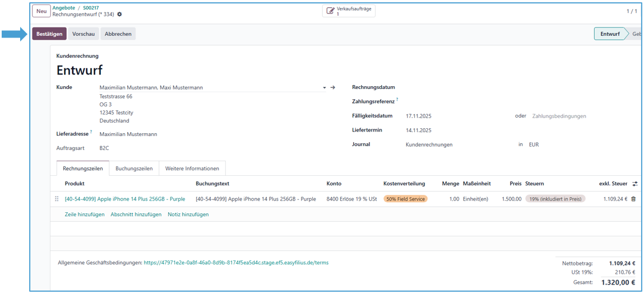The width and height of the screenshot is (644, 294).
Task: Open customer record via arrow next to Kunde
Action: [x=332, y=87]
